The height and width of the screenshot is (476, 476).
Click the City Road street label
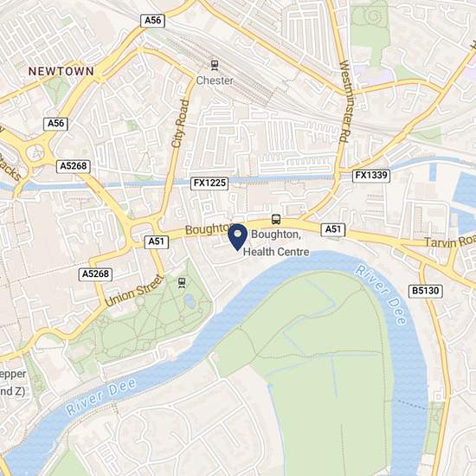click(x=180, y=124)
